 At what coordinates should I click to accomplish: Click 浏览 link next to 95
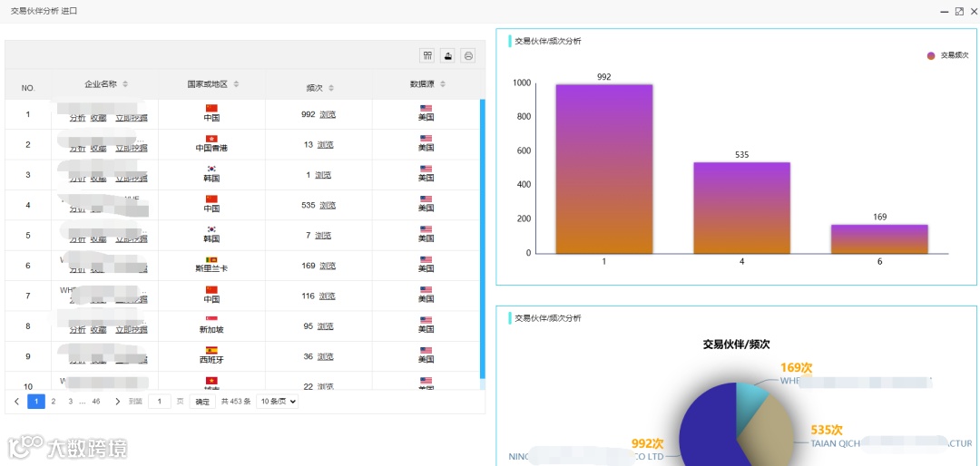[x=325, y=326]
